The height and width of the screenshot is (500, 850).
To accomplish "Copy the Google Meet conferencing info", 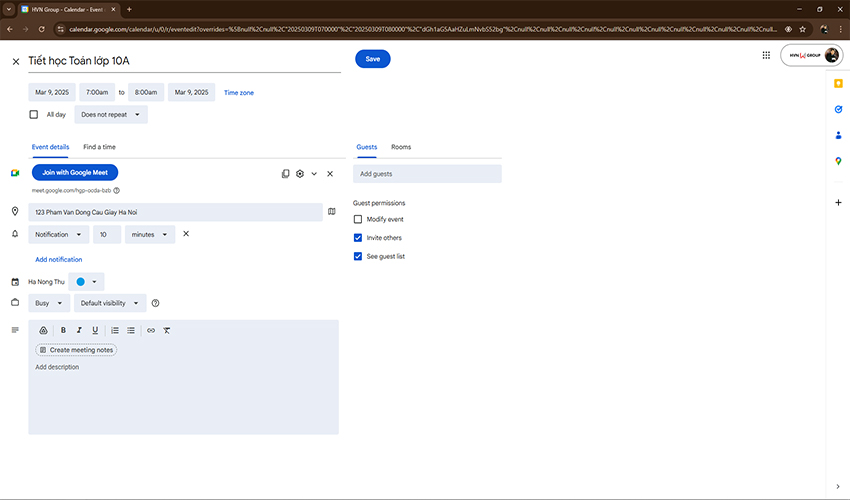I will point(285,174).
